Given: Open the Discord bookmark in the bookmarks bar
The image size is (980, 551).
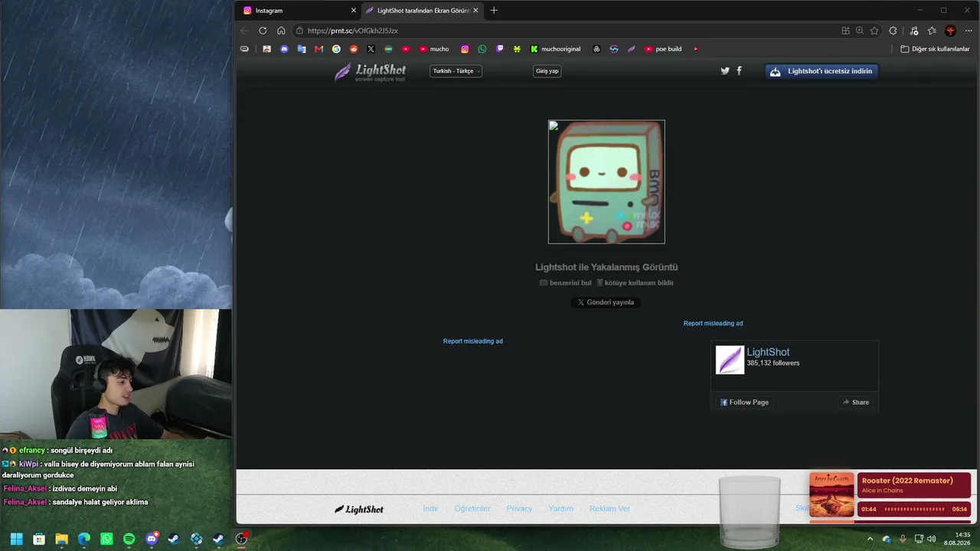Looking at the screenshot, I should coord(284,49).
